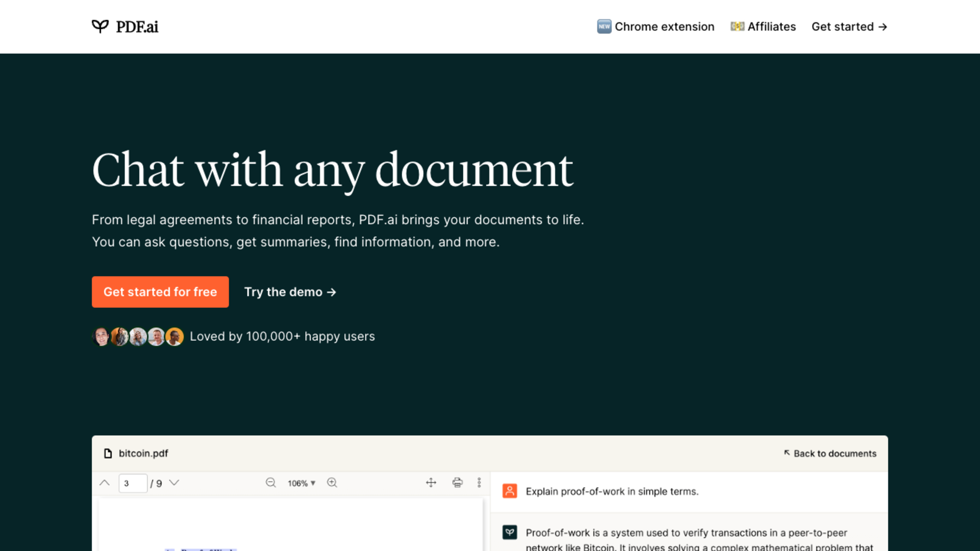
Task: Go to next PDF page
Action: pyautogui.click(x=174, y=483)
